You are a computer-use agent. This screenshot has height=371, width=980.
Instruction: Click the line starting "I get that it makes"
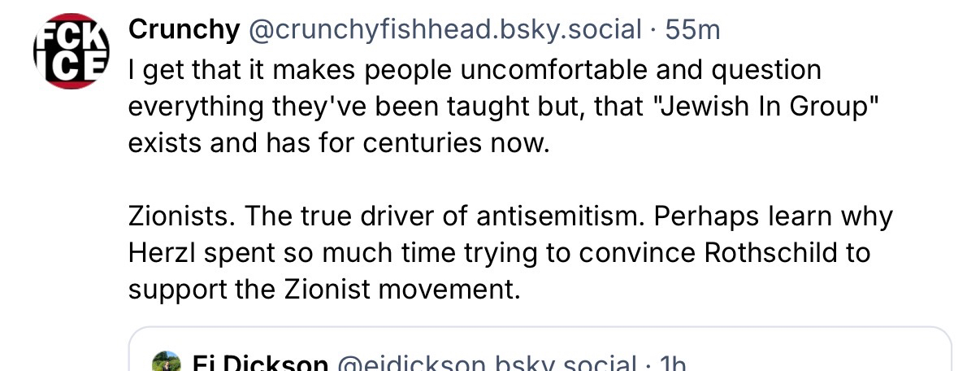(x=475, y=70)
